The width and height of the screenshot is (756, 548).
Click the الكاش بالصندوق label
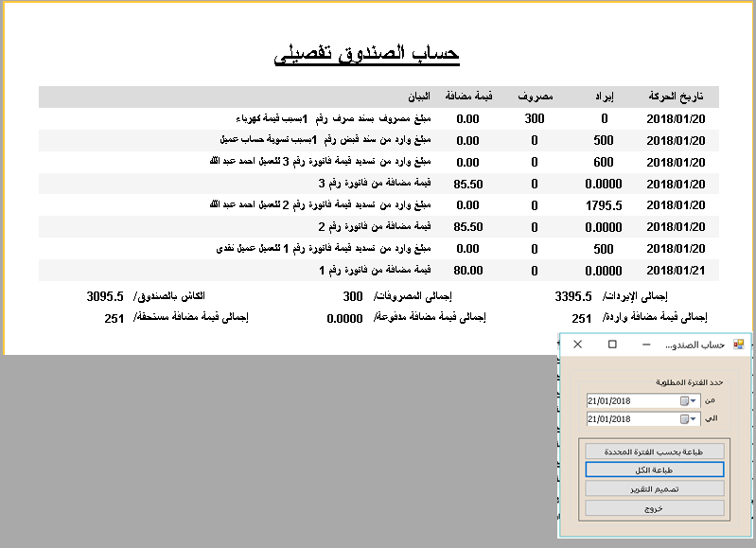[x=169, y=296]
